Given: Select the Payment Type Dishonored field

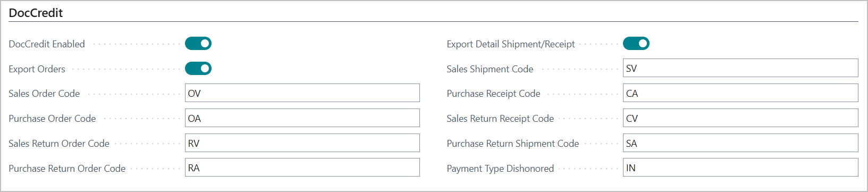Looking at the screenshot, I should [x=740, y=168].
